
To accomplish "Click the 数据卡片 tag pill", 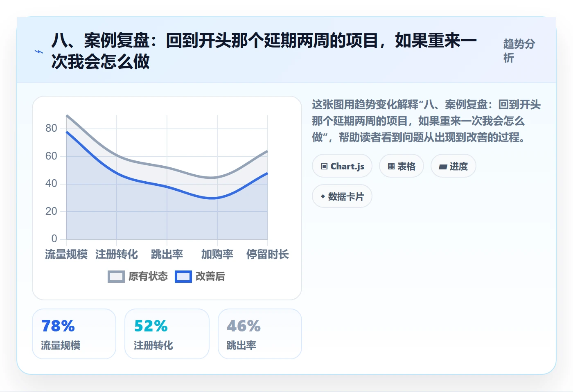I will [342, 196].
